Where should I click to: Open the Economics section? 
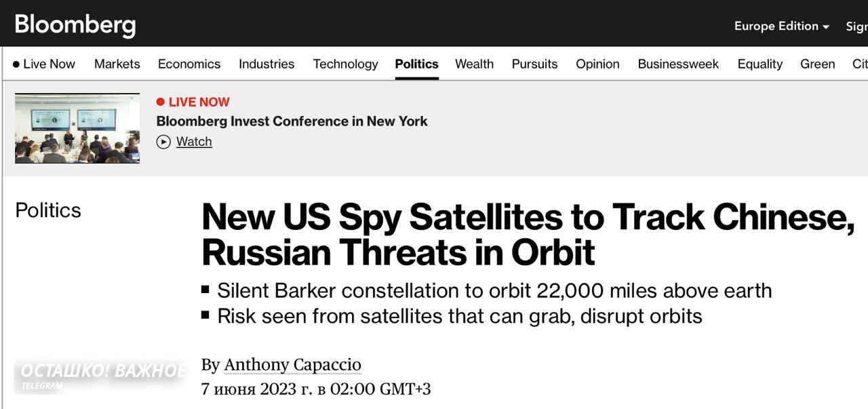click(189, 64)
